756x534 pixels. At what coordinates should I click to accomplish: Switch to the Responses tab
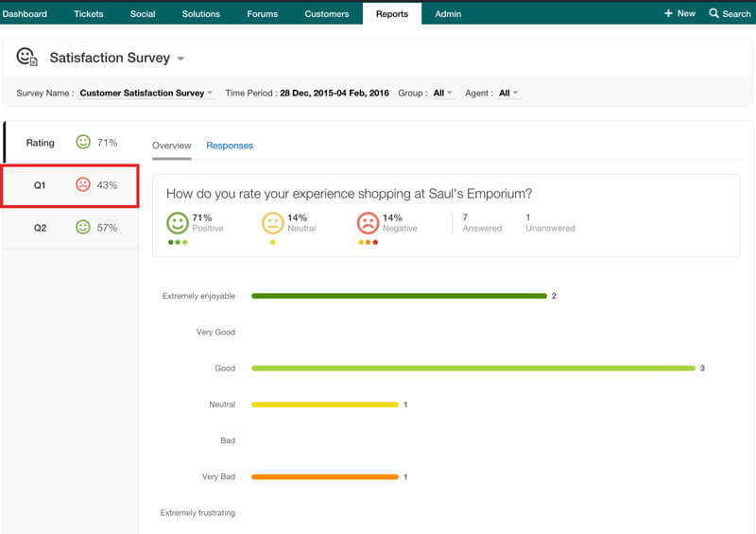pyautogui.click(x=230, y=146)
